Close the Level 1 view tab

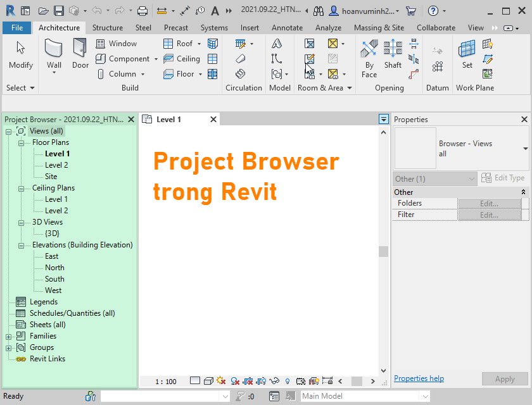[x=213, y=120]
